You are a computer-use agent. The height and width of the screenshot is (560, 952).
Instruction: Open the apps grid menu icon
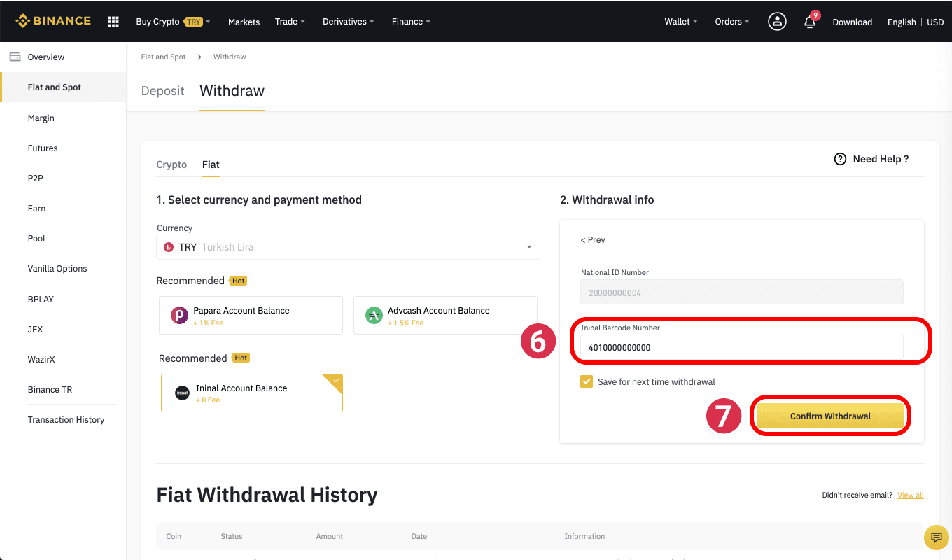pyautogui.click(x=113, y=22)
